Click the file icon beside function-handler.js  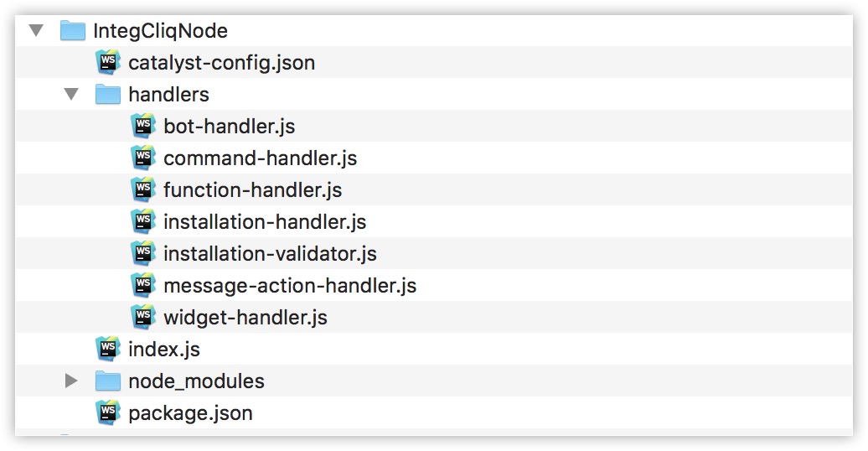click(143, 189)
